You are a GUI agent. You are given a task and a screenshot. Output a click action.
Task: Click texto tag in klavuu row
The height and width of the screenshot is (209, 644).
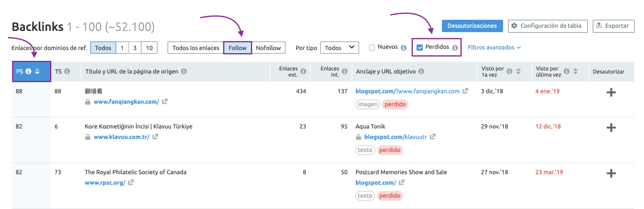[365, 150]
